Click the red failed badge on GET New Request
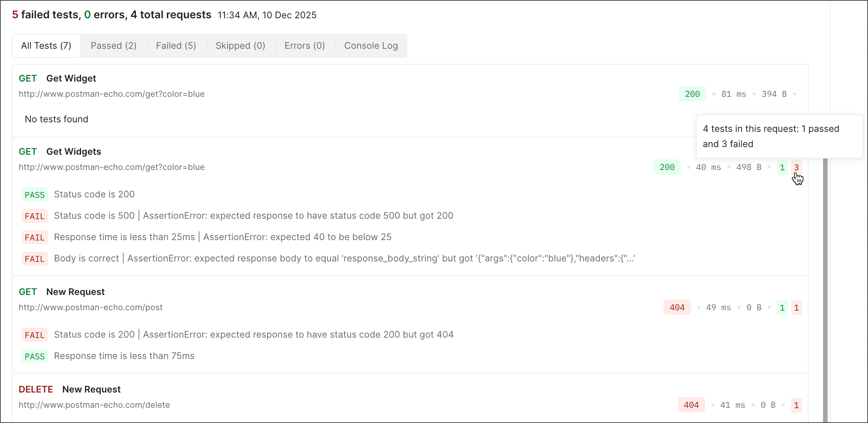 [x=796, y=308]
